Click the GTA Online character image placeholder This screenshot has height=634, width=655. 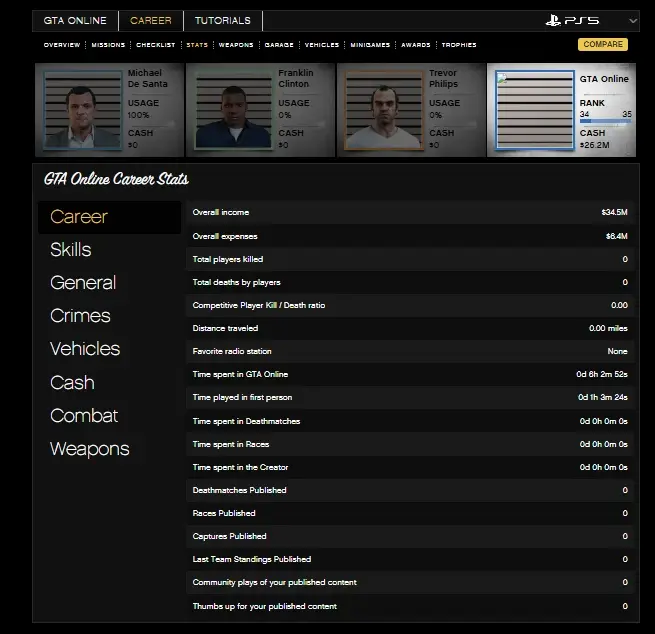535,111
